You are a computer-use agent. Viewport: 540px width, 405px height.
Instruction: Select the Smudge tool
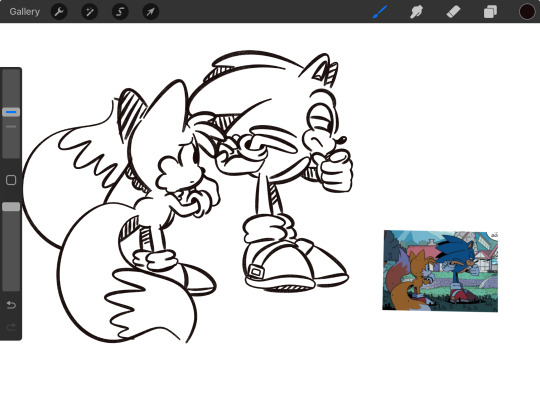416,12
